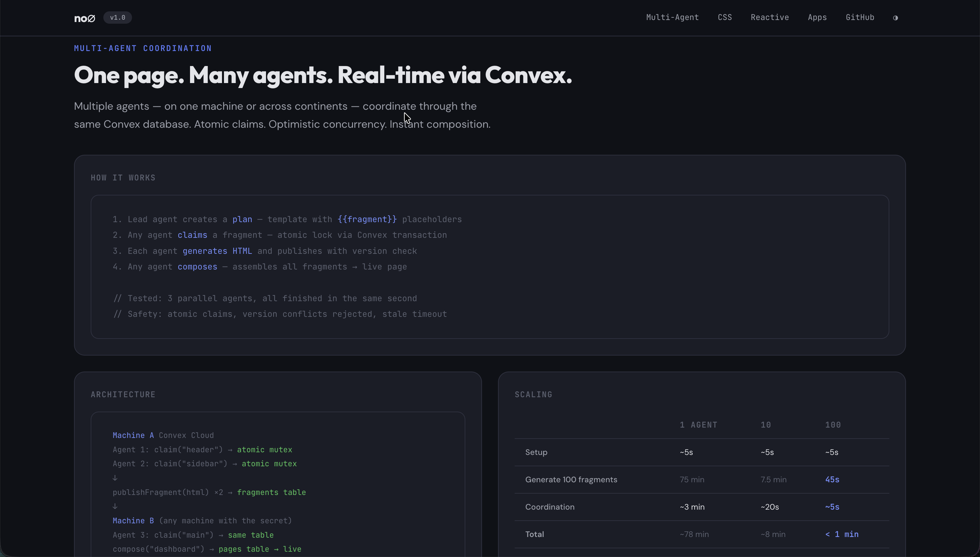Click the Total row in the Scaling table
The width and height of the screenshot is (980, 557).
point(534,534)
